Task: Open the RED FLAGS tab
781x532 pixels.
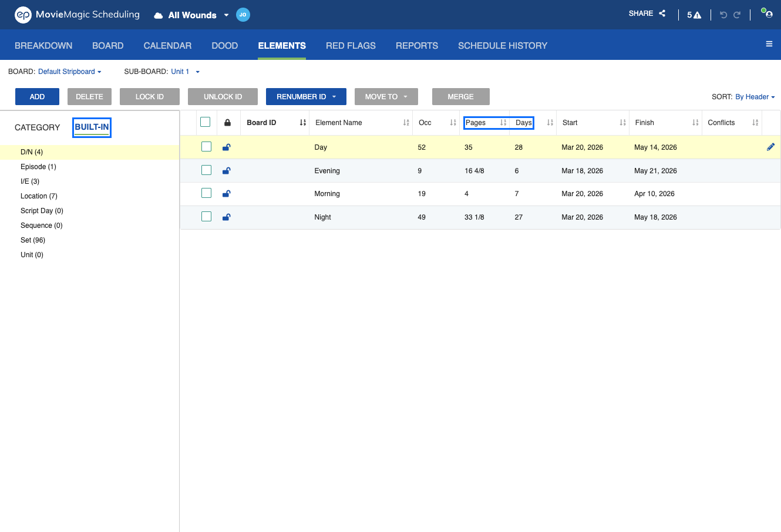Action: click(x=351, y=45)
